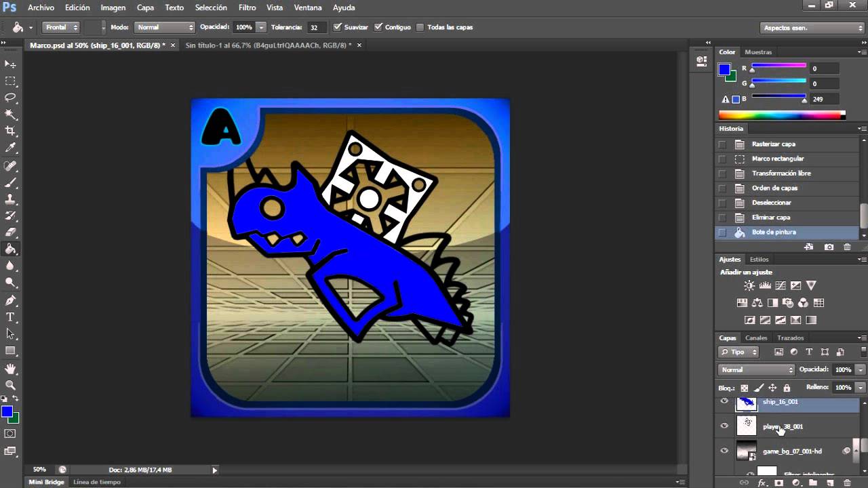Add a Levels adjustment
This screenshot has width=868, height=488.
tap(765, 285)
